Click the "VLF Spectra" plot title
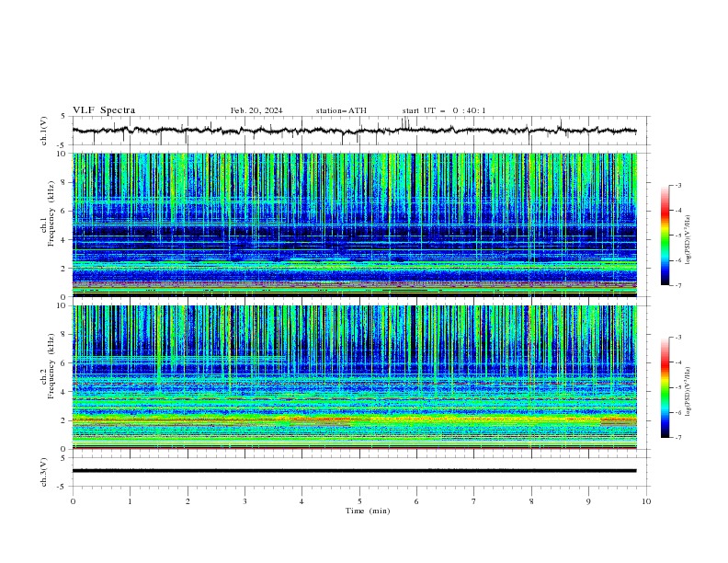 coord(104,110)
